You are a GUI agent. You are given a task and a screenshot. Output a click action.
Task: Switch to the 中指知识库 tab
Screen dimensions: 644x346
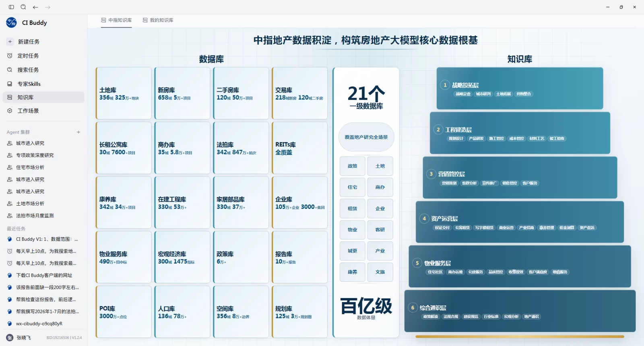pos(116,20)
